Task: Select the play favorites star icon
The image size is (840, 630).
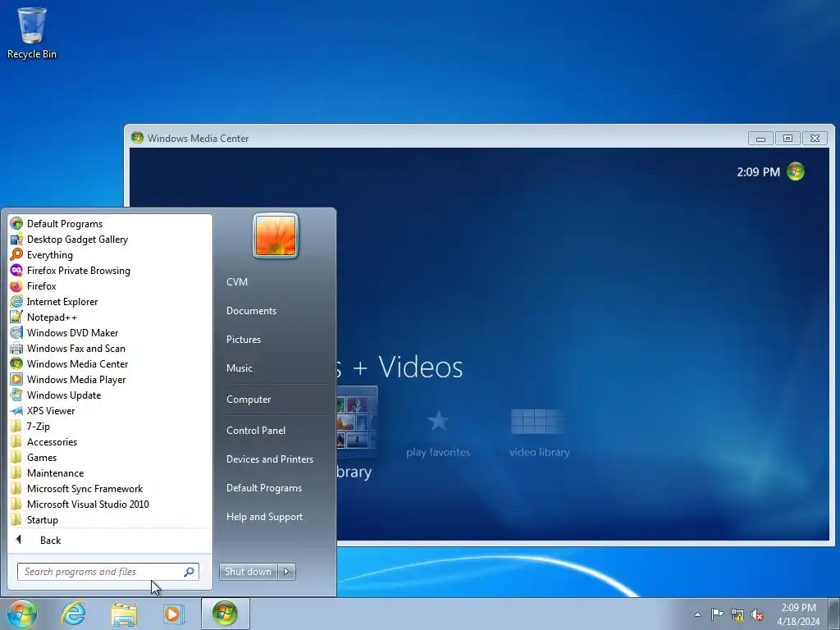Action: 438,421
